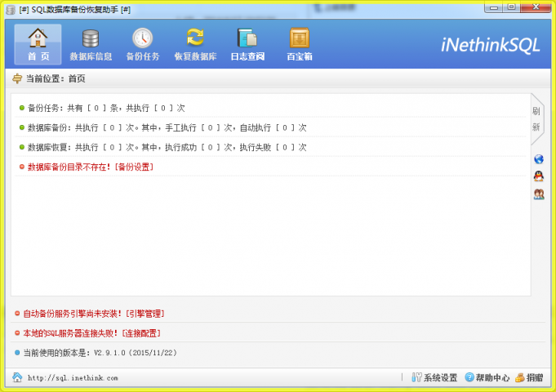Open the [备份设置] backup settings link
The image size is (556, 392).
(134, 167)
